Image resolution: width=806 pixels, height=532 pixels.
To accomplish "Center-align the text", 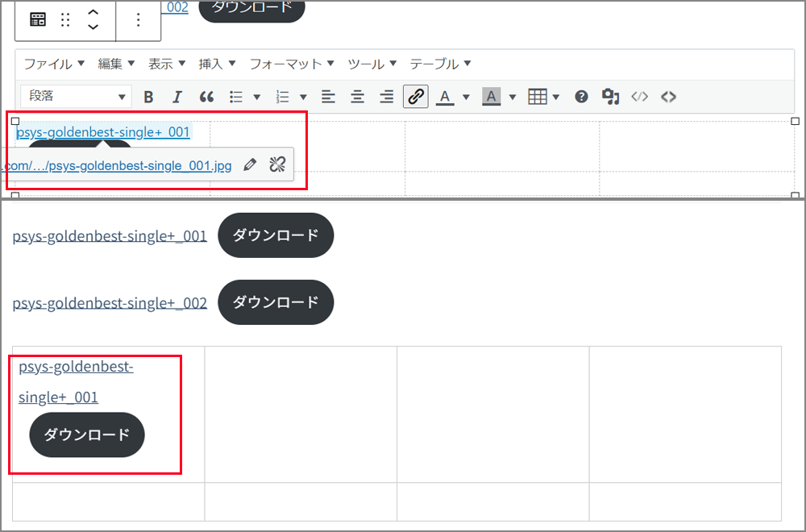I will click(357, 97).
